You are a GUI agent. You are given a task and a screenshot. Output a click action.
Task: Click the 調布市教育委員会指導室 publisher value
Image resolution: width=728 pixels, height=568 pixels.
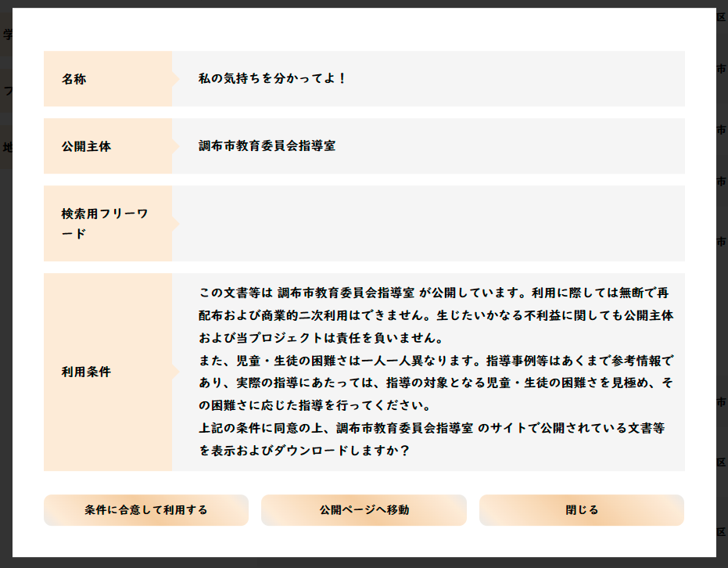pyautogui.click(x=267, y=146)
